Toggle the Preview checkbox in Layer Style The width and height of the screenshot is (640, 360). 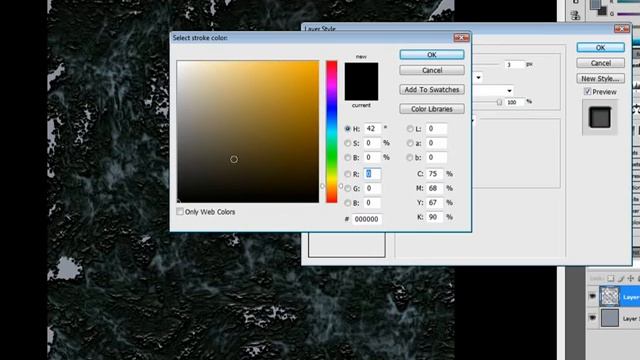point(587,91)
